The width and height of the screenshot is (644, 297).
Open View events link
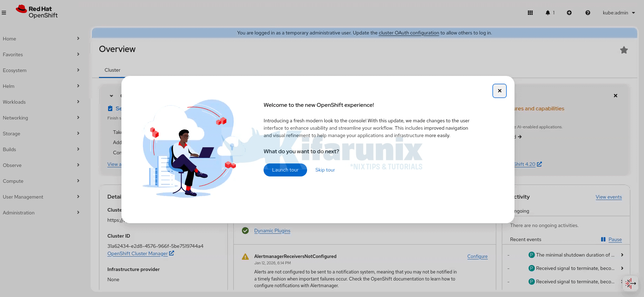pos(609,197)
